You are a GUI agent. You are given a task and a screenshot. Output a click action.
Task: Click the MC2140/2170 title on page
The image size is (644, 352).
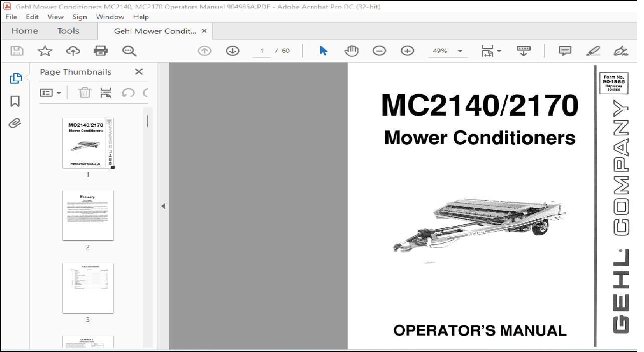point(479,105)
